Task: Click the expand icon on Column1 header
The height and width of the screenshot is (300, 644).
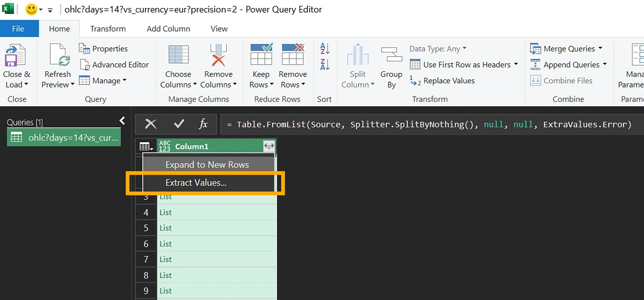Action: [268, 147]
